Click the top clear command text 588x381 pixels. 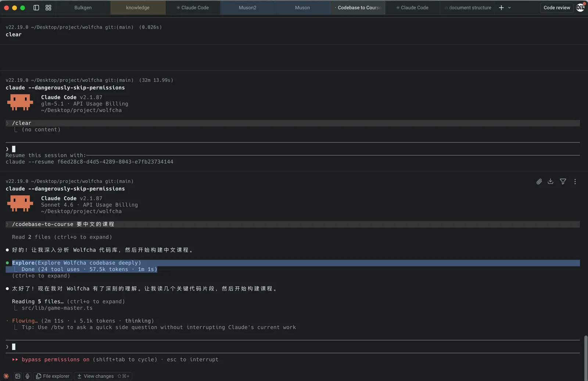[14, 35]
